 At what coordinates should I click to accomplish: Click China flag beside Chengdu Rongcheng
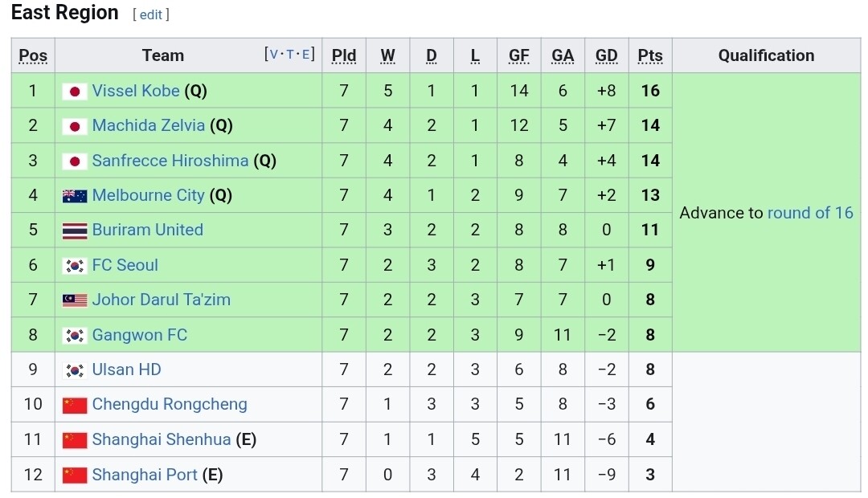pyautogui.click(x=75, y=405)
